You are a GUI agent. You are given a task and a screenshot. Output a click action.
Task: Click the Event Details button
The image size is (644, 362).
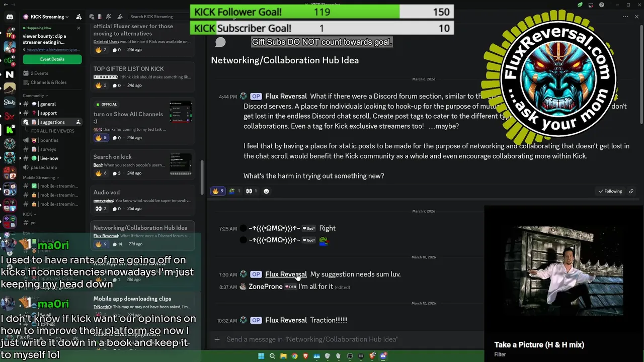(x=52, y=59)
